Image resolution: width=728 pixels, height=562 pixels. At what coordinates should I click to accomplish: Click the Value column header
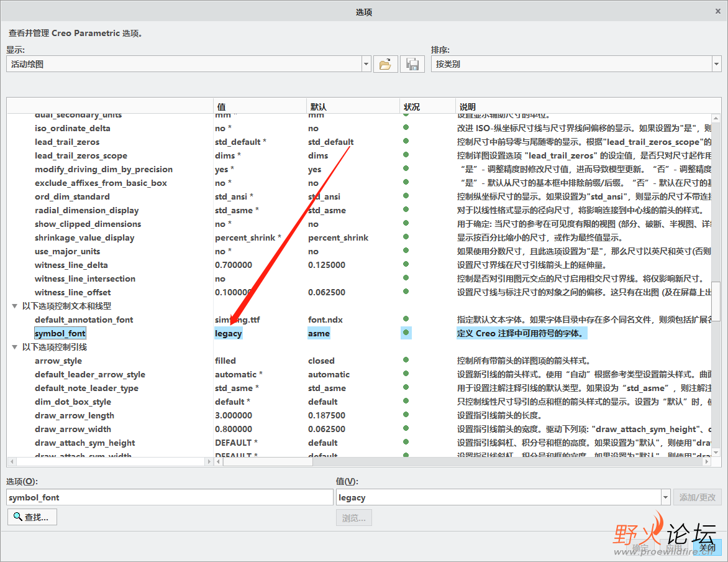click(260, 107)
